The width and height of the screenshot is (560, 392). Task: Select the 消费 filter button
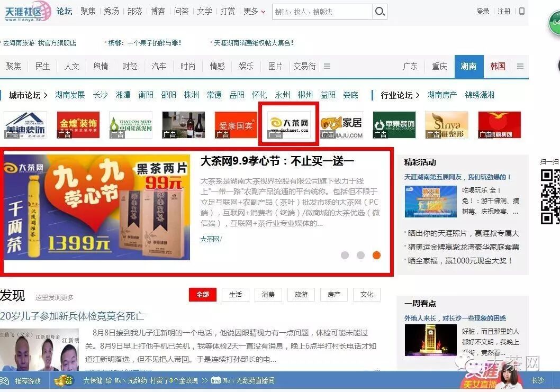(x=268, y=295)
